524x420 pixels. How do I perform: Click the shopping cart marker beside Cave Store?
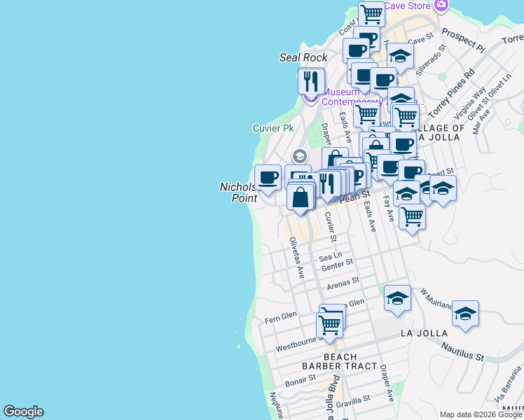371,14
